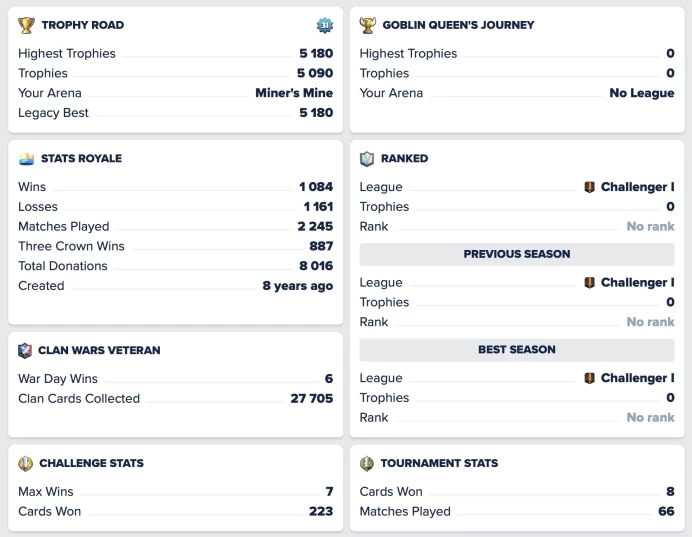692x537 pixels.
Task: Click the Previous Season Challenger I league text
Action: (637, 282)
